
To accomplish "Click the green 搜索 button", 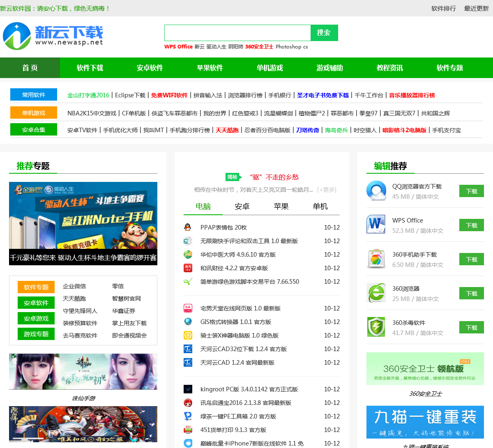I will 324,33.
